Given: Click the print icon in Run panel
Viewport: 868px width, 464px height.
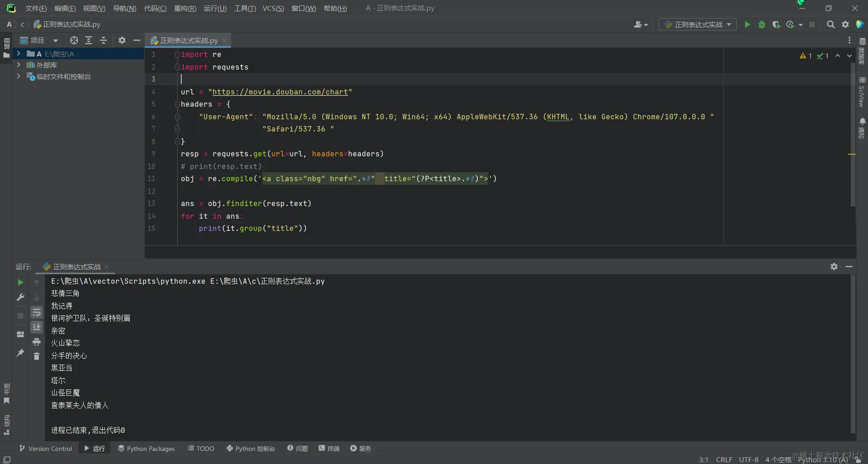Looking at the screenshot, I should [x=37, y=342].
